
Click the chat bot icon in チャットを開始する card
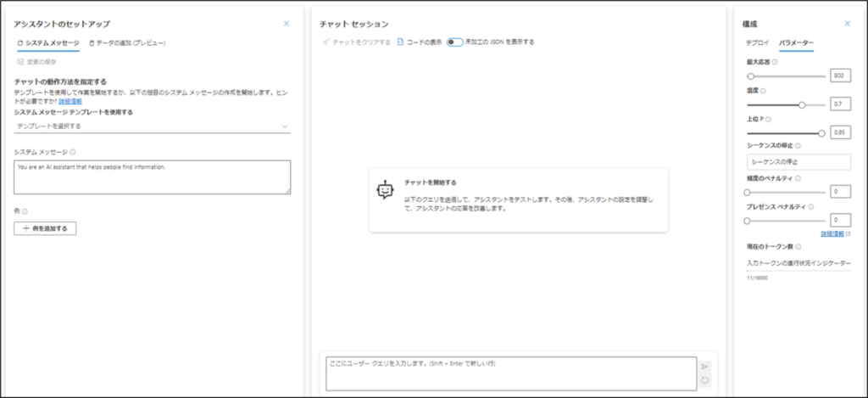(x=385, y=190)
